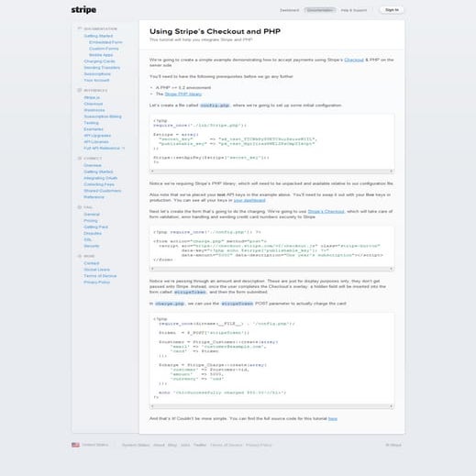Open the Reference link under Connect

tap(94, 197)
